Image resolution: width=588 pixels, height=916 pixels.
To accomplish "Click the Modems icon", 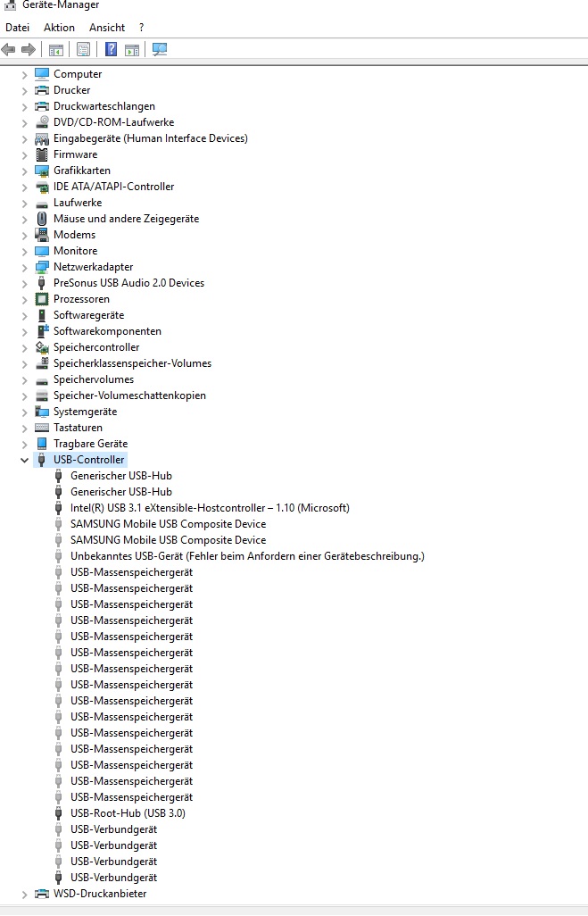I will (42, 235).
